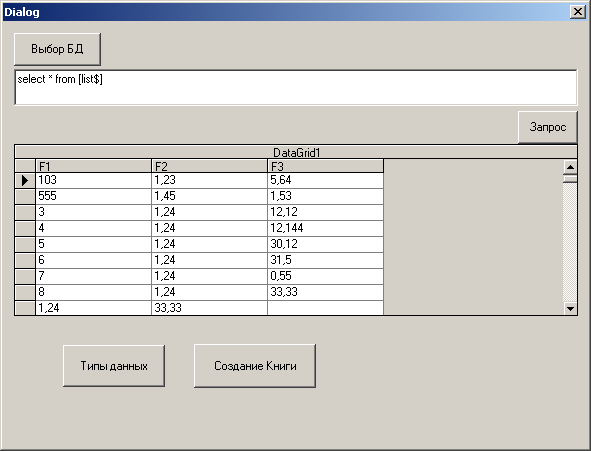Viewport: 591px width, 451px height.
Task: Open Типы данных
Action: 114,365
